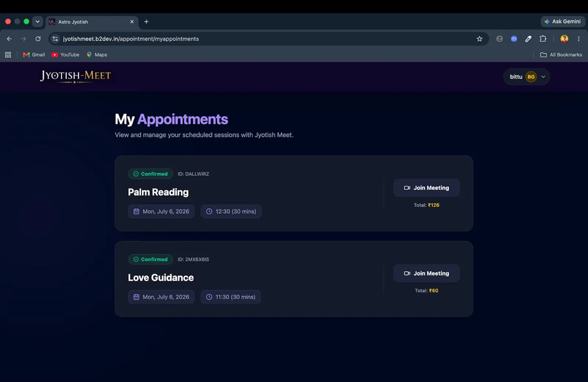
Task: Open the bittu user menu dropdown
Action: 526,77
